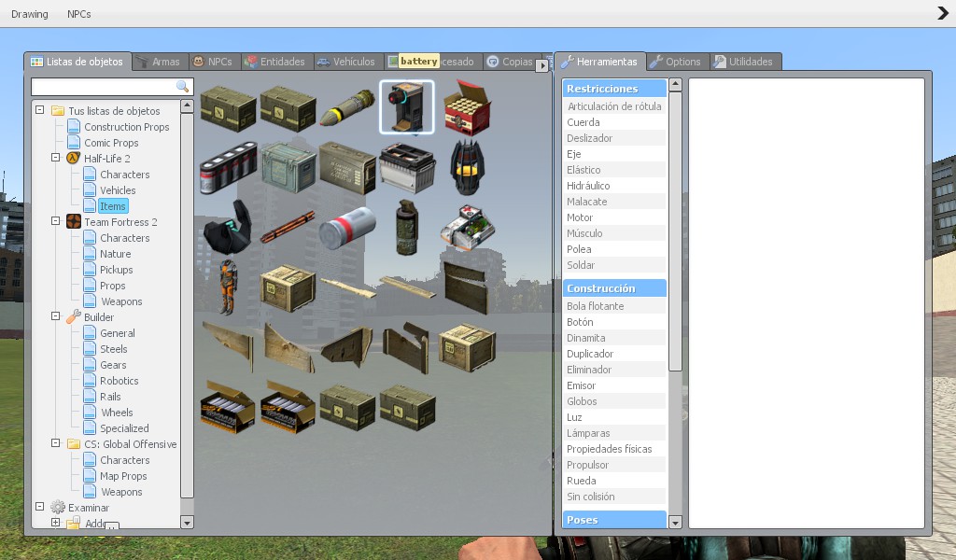
Task: Select Map Props under CS: Global Offensive
Action: pos(123,476)
